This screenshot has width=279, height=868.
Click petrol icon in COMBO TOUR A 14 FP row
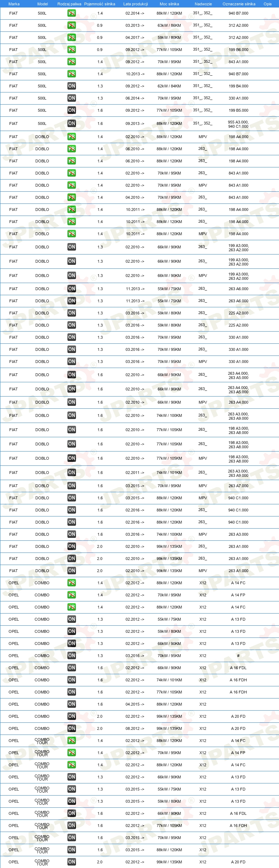point(71,753)
